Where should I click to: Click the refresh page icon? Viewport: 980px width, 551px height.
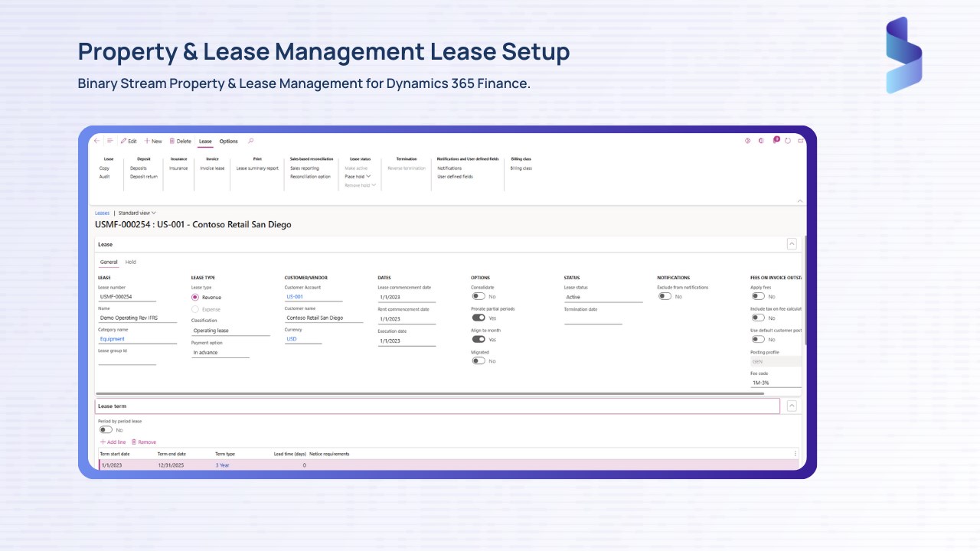point(788,141)
